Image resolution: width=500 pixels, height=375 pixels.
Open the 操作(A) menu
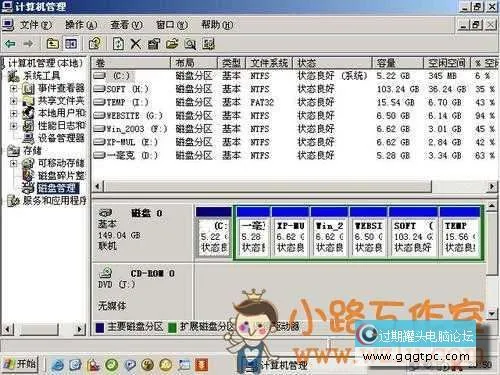click(81, 25)
